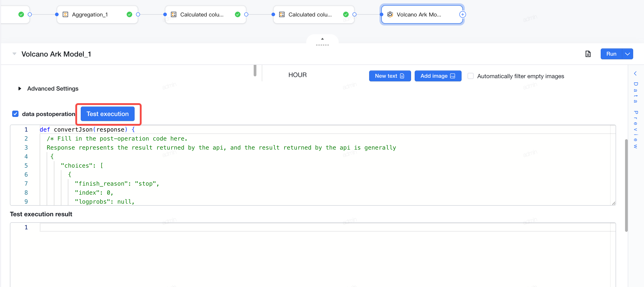The height and width of the screenshot is (287, 644).
Task: Click the plus icon on Volcano Ark node
Action: pyautogui.click(x=462, y=14)
